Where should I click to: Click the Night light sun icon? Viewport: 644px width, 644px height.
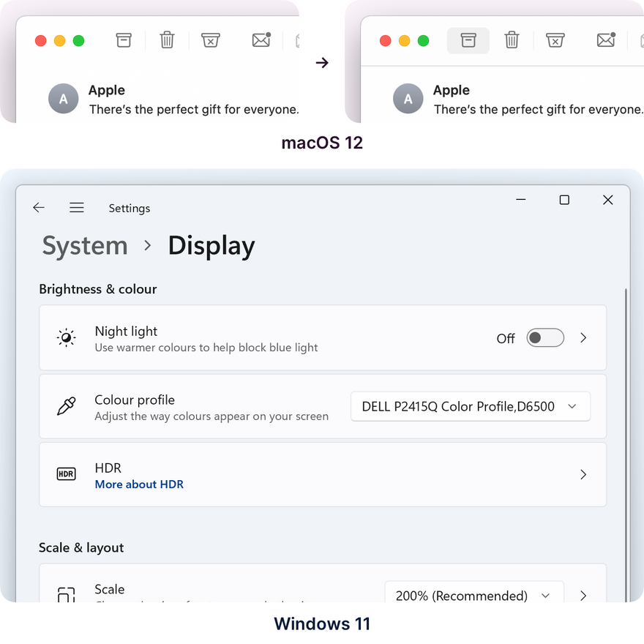[66, 337]
